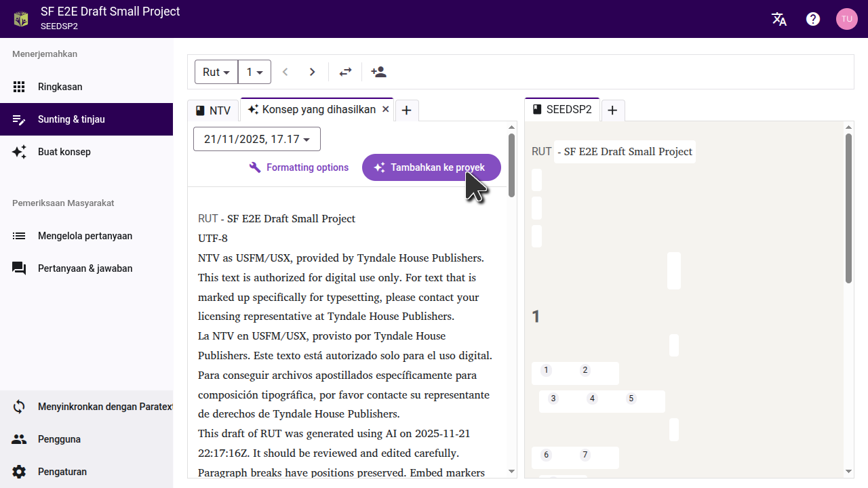Switch to the NTV tab
Image resolution: width=868 pixels, height=488 pixels.
click(x=213, y=110)
